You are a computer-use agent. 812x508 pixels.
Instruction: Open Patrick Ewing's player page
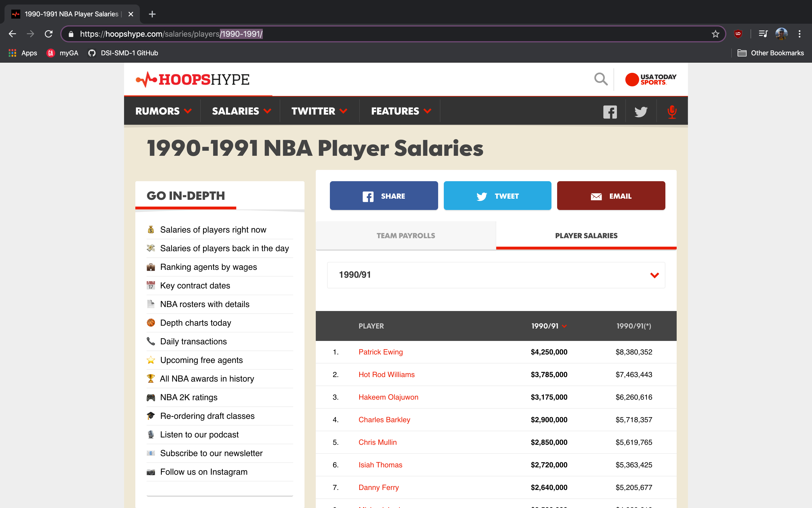(x=381, y=352)
